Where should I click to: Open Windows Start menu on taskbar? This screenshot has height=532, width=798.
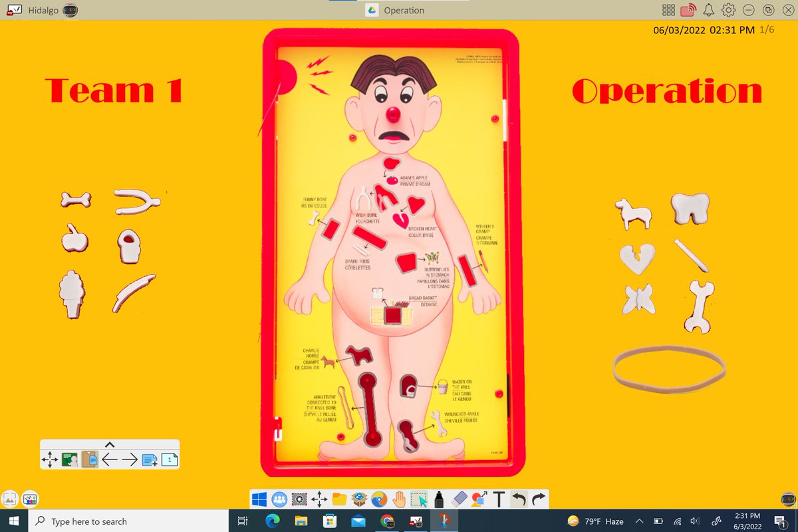tap(13, 521)
